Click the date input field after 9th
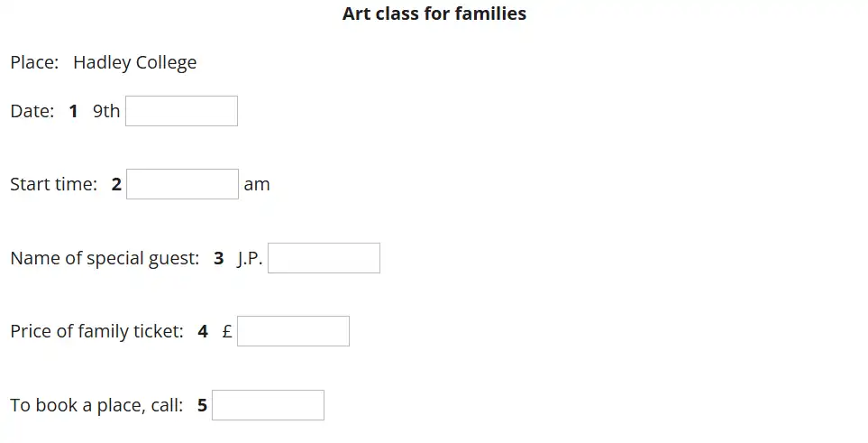 (181, 111)
